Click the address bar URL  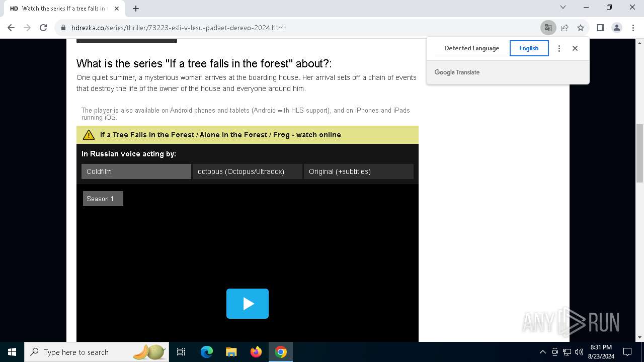point(179,28)
